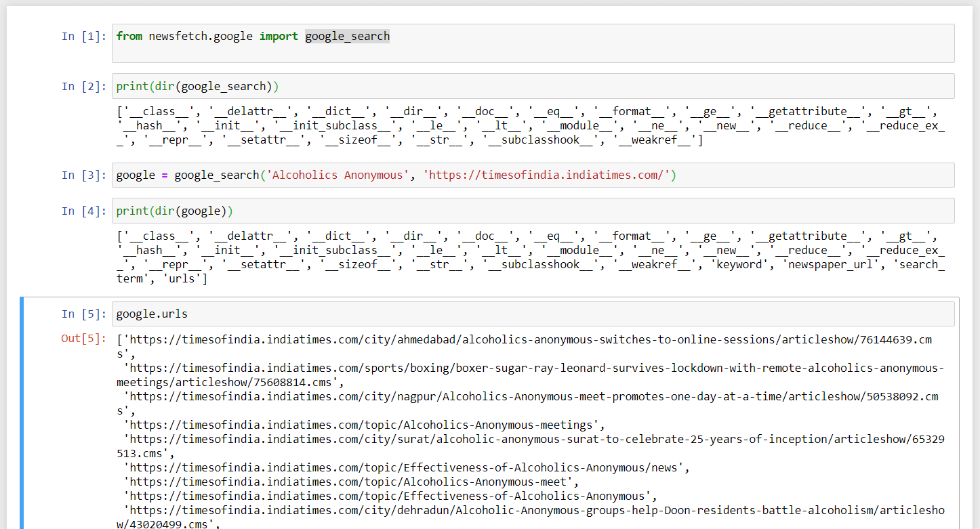Place cursor in the google.urls code cell
The width and height of the screenshot is (980, 529).
533,314
